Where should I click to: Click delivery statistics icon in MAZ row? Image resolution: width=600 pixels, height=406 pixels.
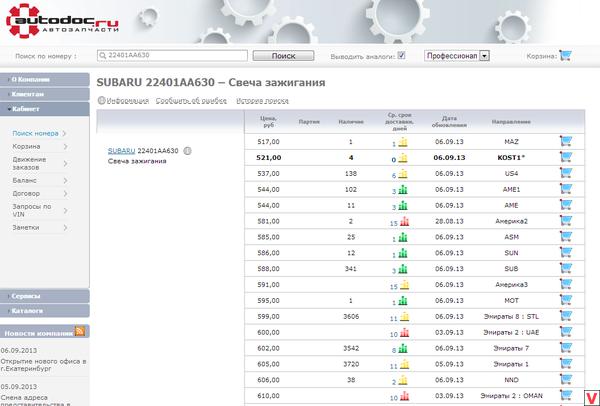point(403,143)
